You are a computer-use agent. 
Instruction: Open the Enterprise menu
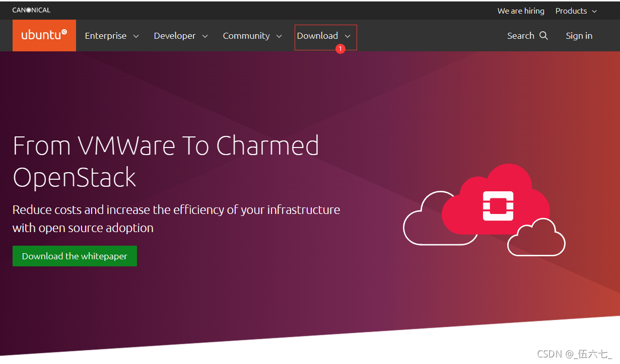[x=106, y=36]
